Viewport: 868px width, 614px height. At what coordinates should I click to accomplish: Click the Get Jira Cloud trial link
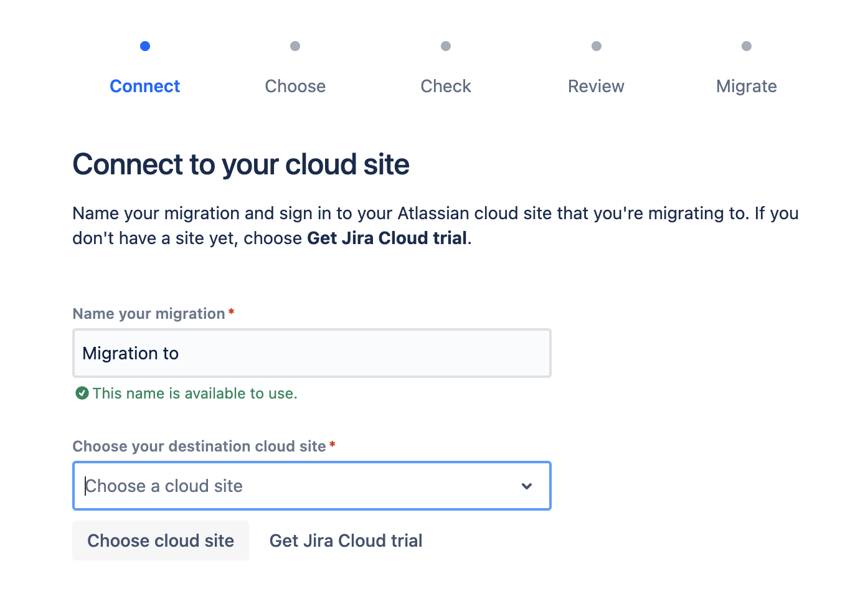point(346,541)
